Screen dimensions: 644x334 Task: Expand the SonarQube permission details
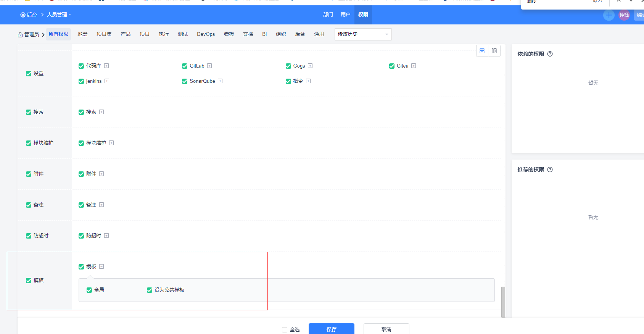coord(220,81)
